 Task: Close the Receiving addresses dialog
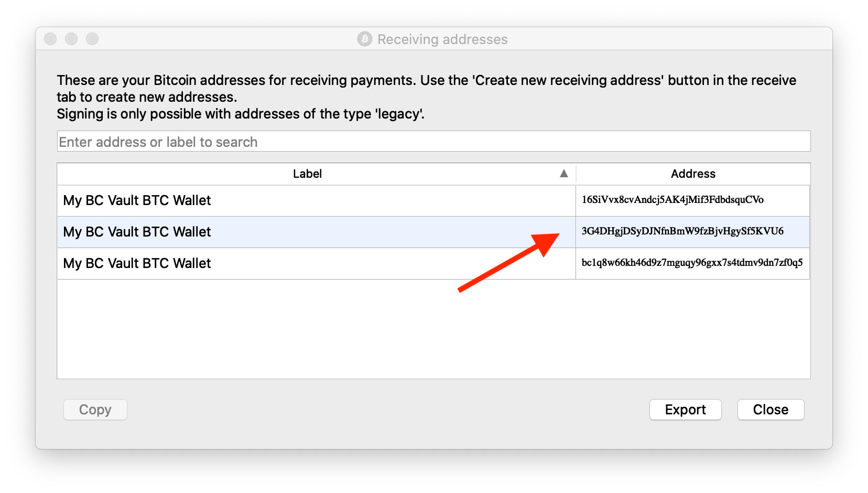point(771,410)
